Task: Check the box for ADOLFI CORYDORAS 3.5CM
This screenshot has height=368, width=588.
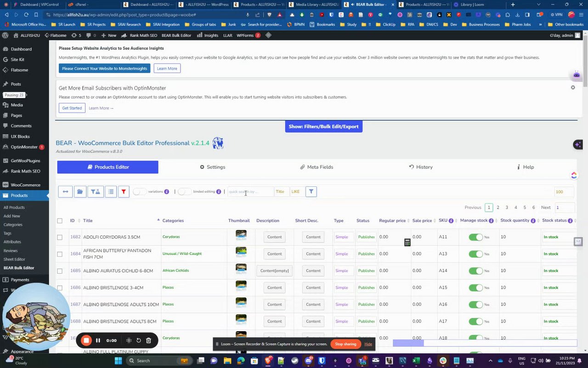Action: click(60, 237)
